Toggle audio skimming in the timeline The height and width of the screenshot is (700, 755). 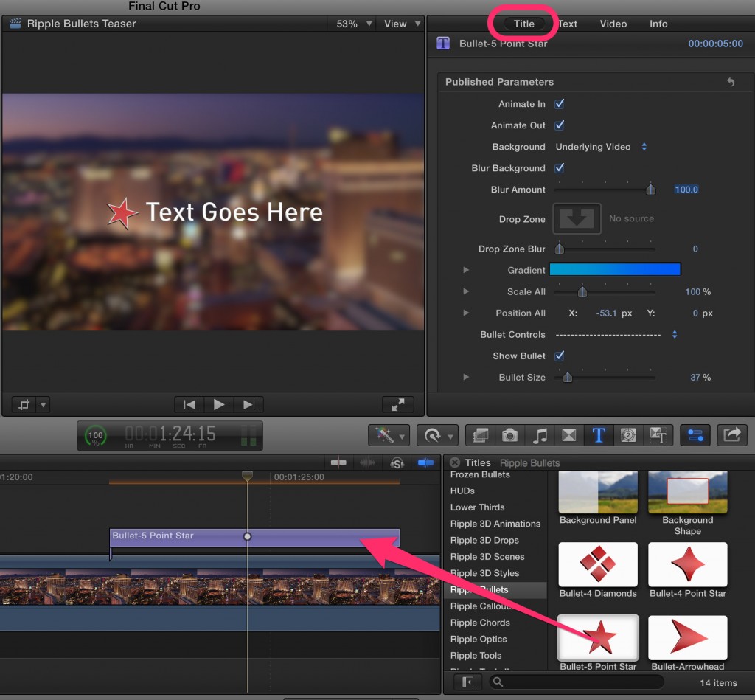coord(367,463)
